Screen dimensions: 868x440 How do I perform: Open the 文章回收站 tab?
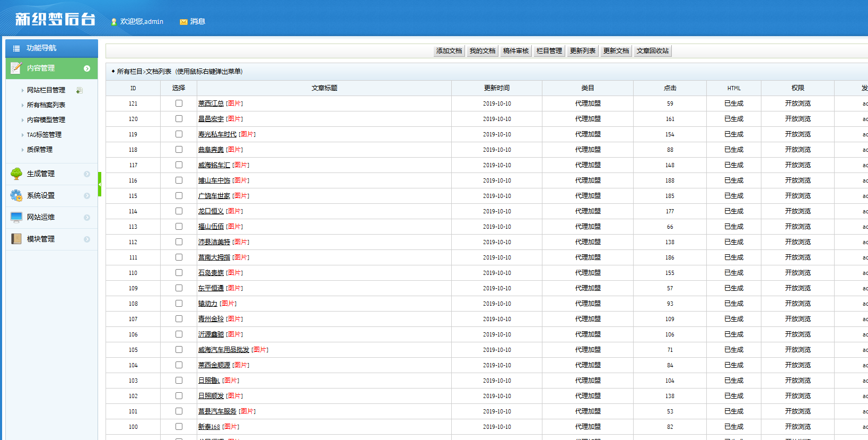[652, 51]
